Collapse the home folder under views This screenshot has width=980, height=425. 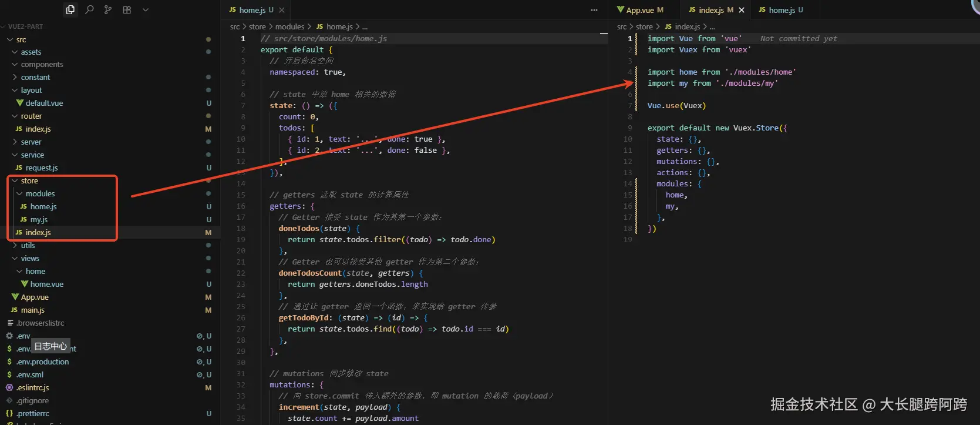click(x=35, y=271)
